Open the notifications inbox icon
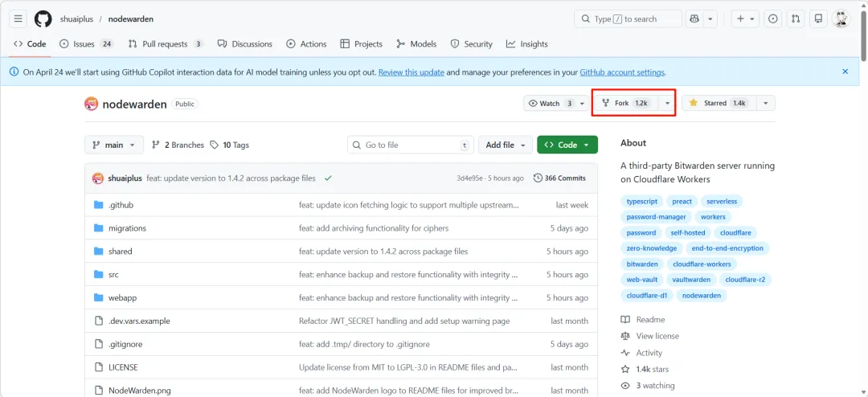 pyautogui.click(x=817, y=18)
